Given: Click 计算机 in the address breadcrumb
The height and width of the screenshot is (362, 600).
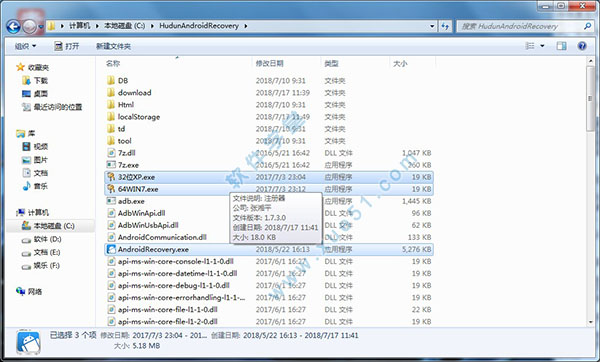Looking at the screenshot, I should 80,26.
